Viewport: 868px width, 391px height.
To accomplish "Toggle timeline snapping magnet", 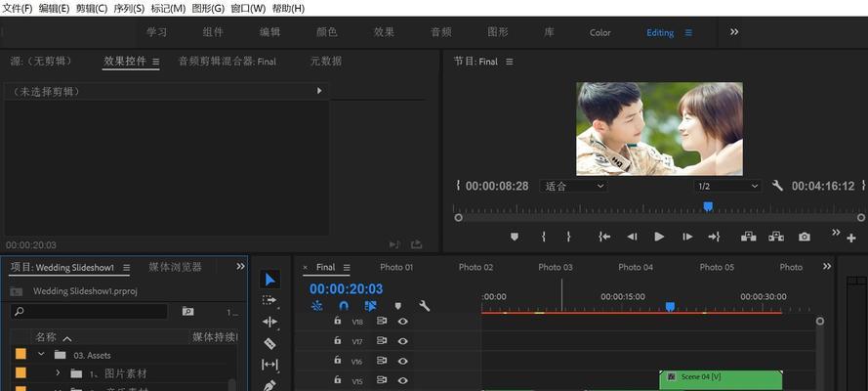I will (x=344, y=305).
